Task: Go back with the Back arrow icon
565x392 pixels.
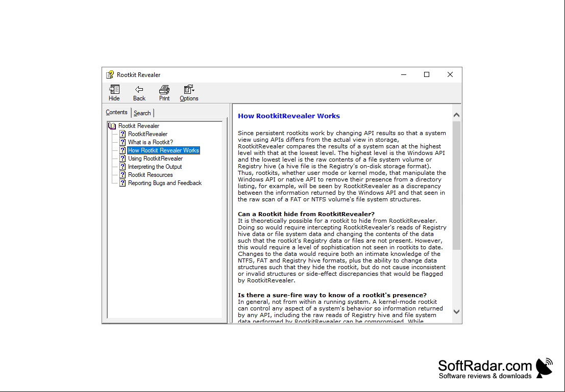Action: point(139,89)
